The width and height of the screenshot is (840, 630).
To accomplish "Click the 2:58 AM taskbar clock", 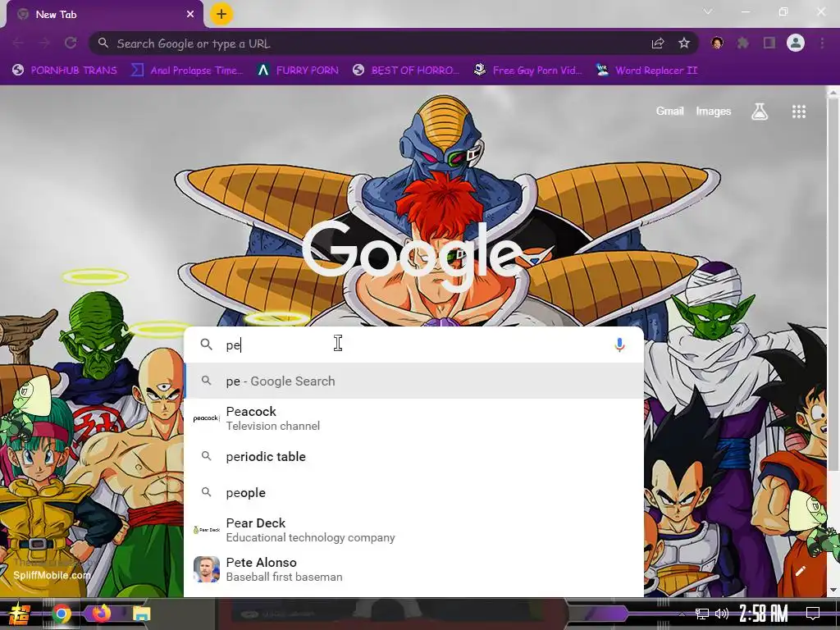I will pos(764,614).
